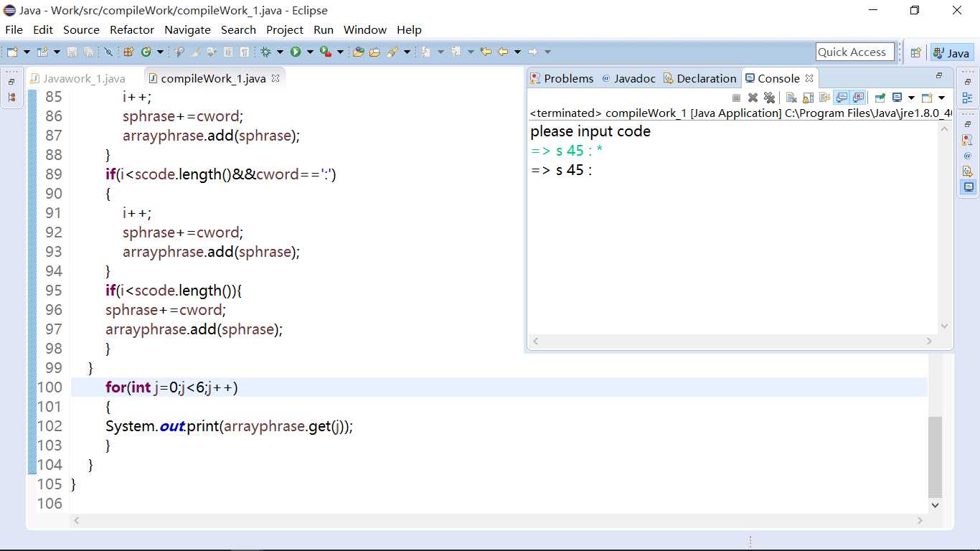980x551 pixels.
Task: Click Remove Launch icon in Console
Action: point(753,98)
